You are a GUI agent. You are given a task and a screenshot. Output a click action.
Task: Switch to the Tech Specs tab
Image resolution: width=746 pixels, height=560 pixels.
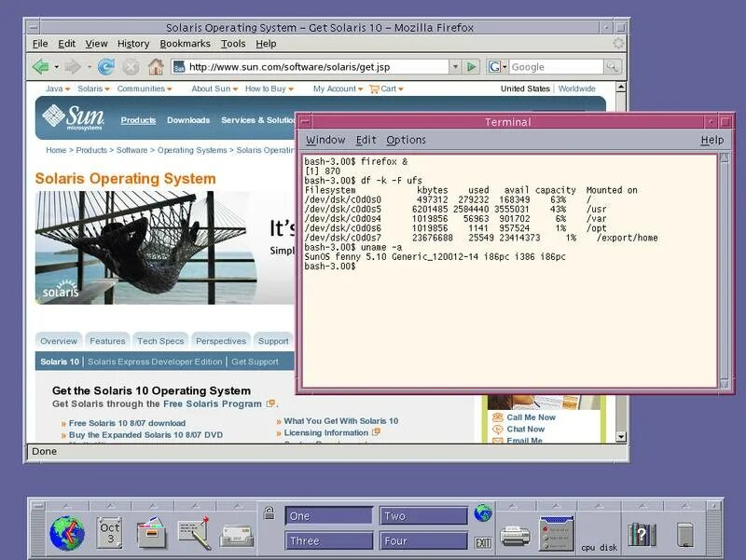[160, 341]
